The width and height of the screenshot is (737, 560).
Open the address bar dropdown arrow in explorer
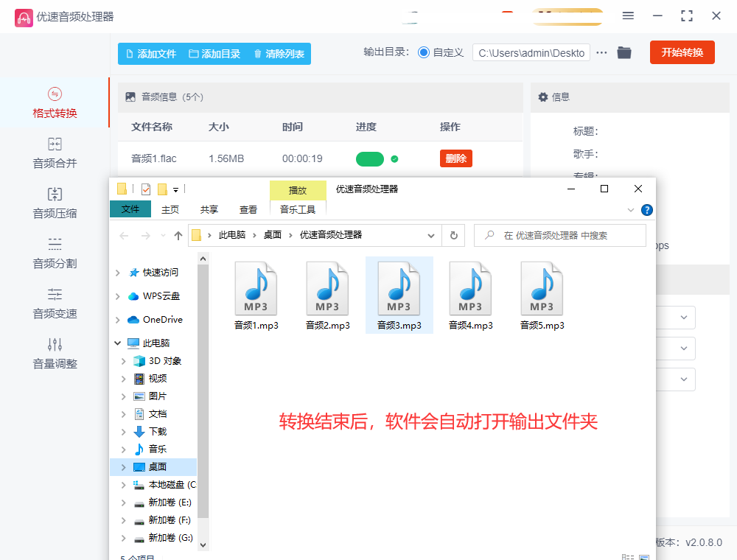(430, 235)
